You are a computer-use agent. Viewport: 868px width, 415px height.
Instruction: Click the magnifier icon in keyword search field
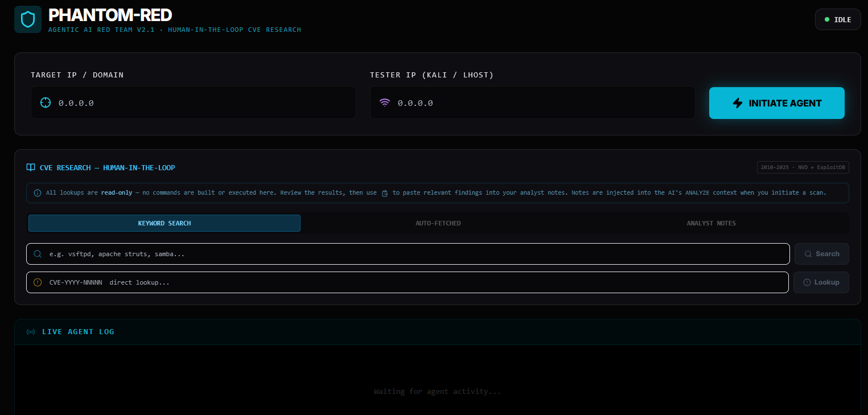point(38,254)
